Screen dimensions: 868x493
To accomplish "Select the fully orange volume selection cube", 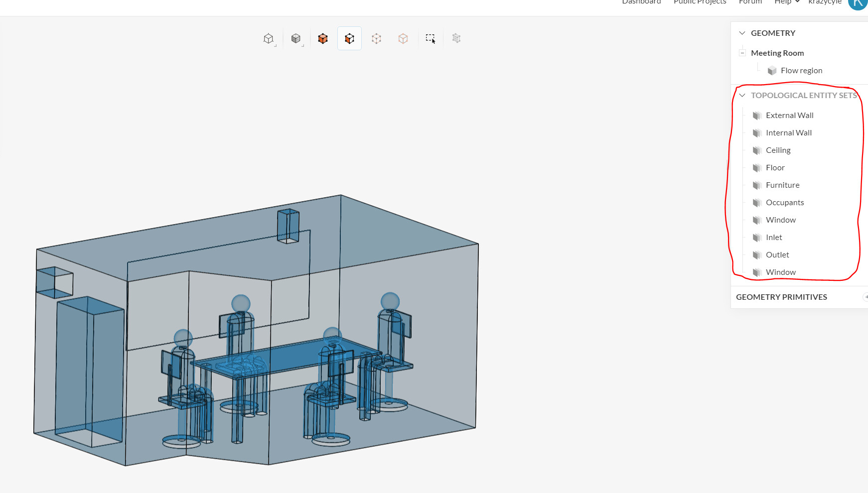I will point(323,38).
